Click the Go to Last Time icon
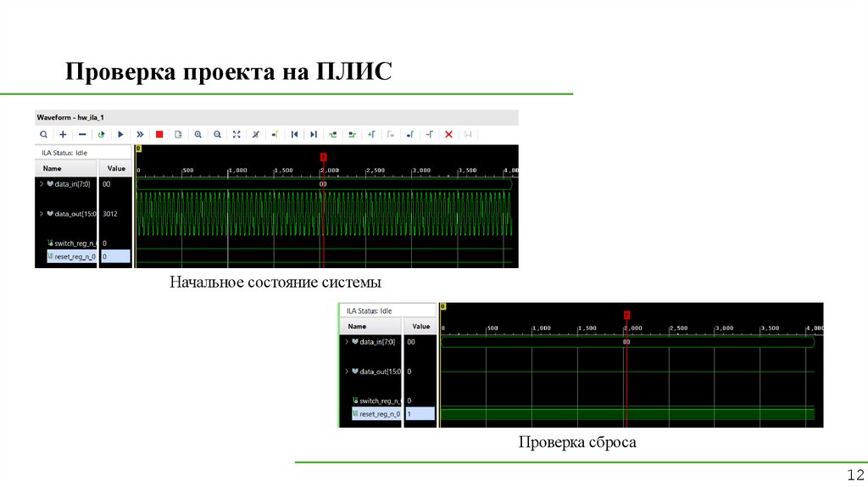The image size is (868, 487). pos(314,134)
